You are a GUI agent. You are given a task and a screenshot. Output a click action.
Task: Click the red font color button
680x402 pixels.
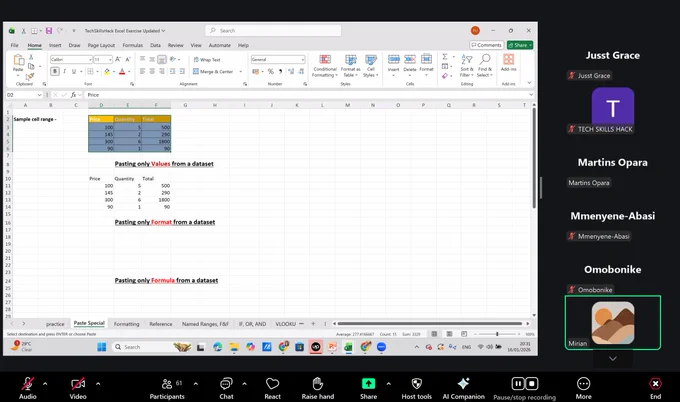122,72
